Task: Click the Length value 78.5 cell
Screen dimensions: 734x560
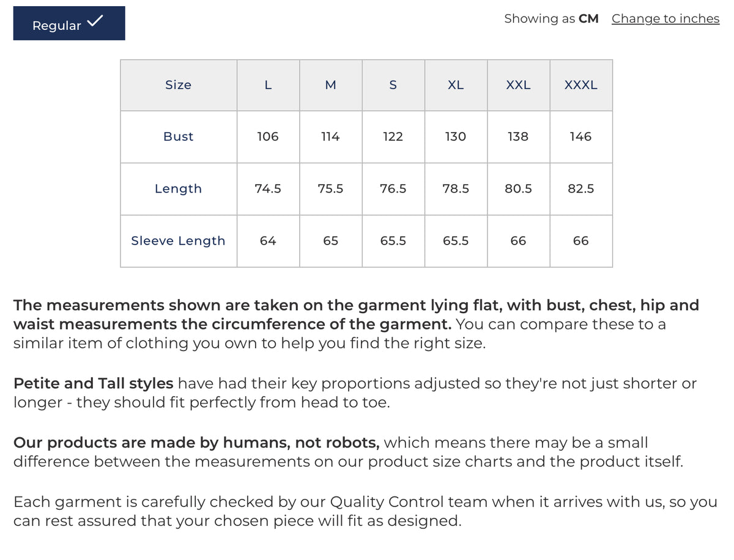Action: pyautogui.click(x=456, y=189)
